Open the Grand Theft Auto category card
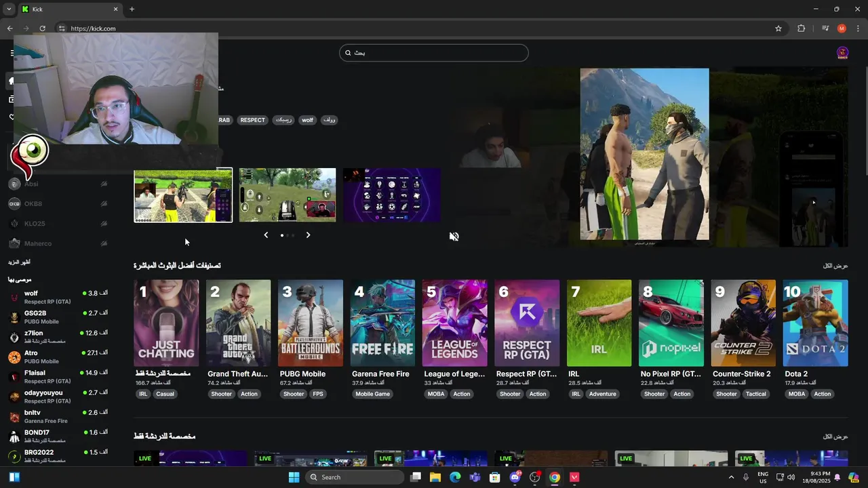This screenshot has height=488, width=868. pos(238,323)
